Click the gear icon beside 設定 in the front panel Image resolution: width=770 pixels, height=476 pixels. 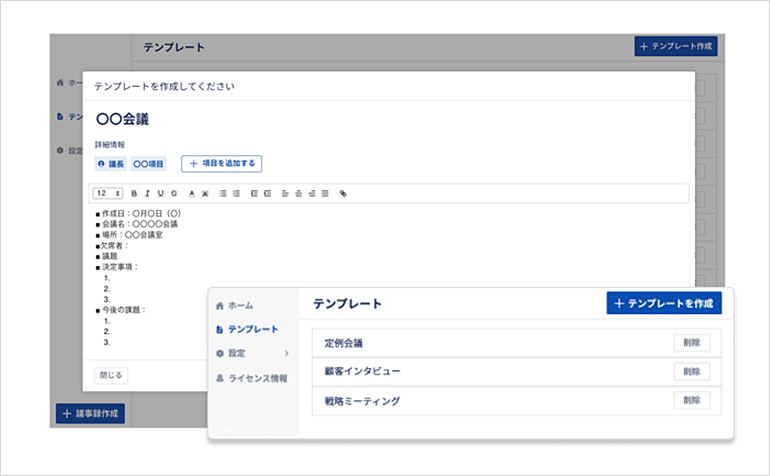coord(220,354)
